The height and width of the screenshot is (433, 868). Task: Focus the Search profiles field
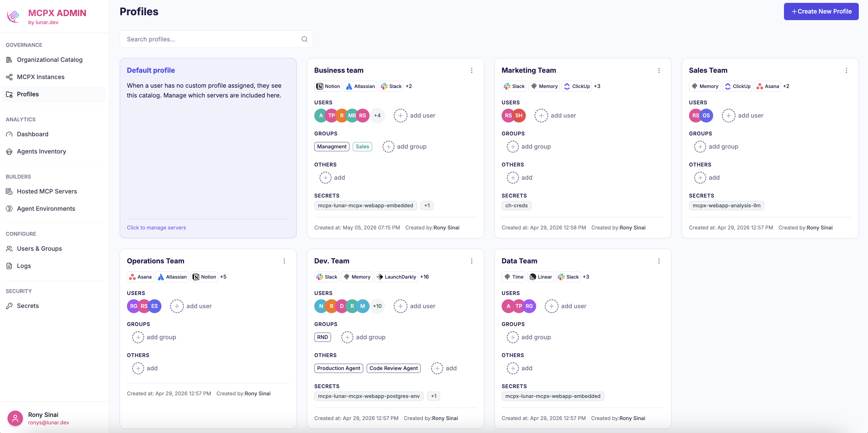216,39
